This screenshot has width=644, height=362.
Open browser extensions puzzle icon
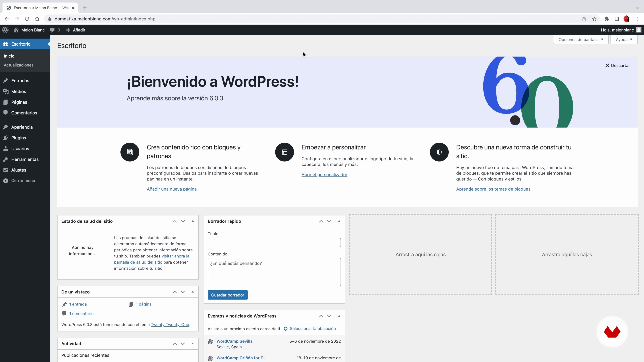click(607, 19)
